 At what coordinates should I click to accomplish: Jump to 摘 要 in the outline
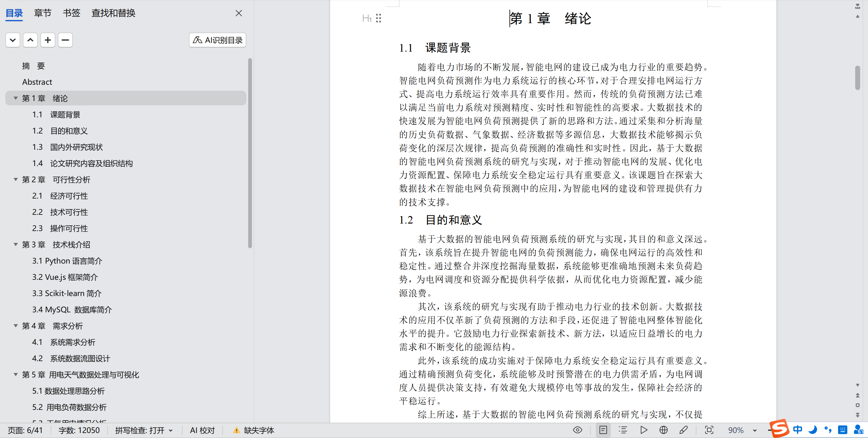(x=34, y=66)
